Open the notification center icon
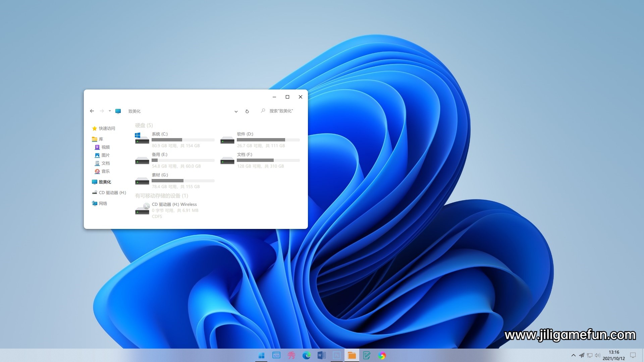This screenshot has height=362, width=644. [x=633, y=355]
